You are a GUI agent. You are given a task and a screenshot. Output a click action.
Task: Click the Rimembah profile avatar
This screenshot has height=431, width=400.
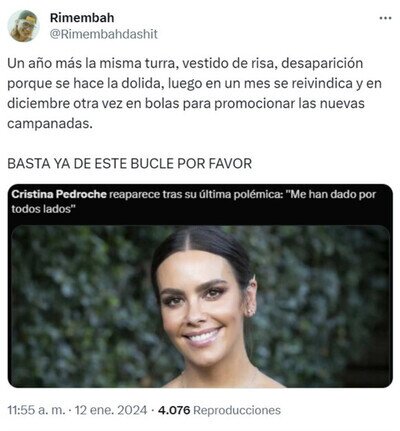pyautogui.click(x=23, y=26)
